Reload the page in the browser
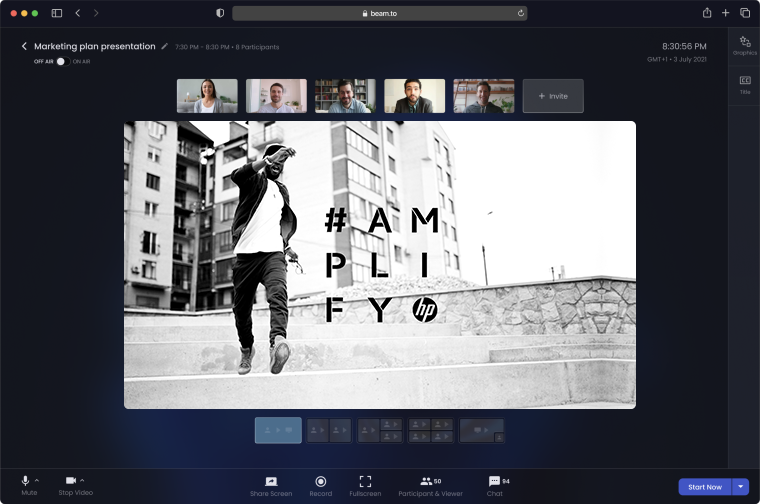 point(521,14)
